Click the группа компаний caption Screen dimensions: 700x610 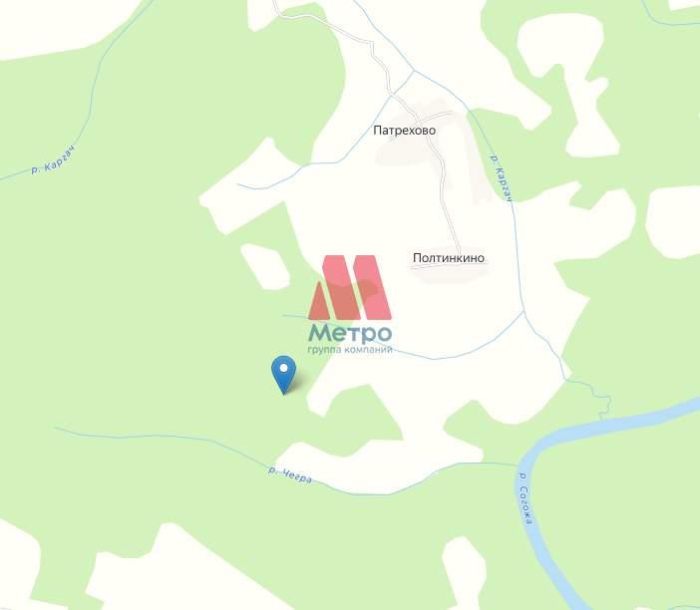(350, 350)
